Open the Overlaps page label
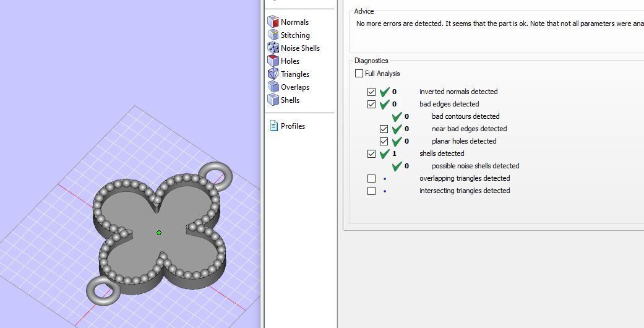This screenshot has width=644, height=328. click(295, 87)
